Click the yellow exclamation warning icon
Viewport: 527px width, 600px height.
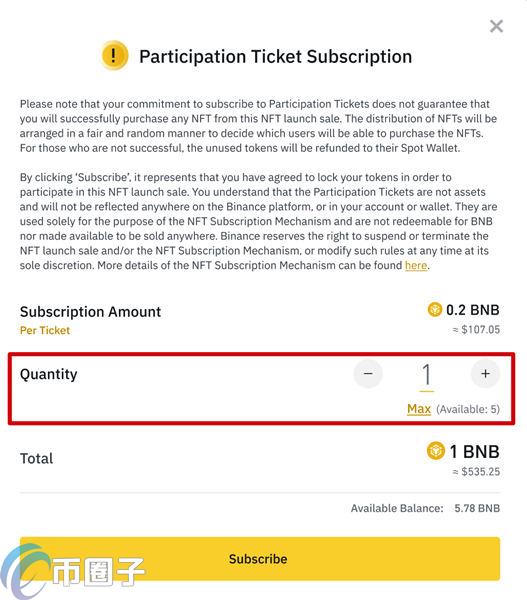click(114, 56)
